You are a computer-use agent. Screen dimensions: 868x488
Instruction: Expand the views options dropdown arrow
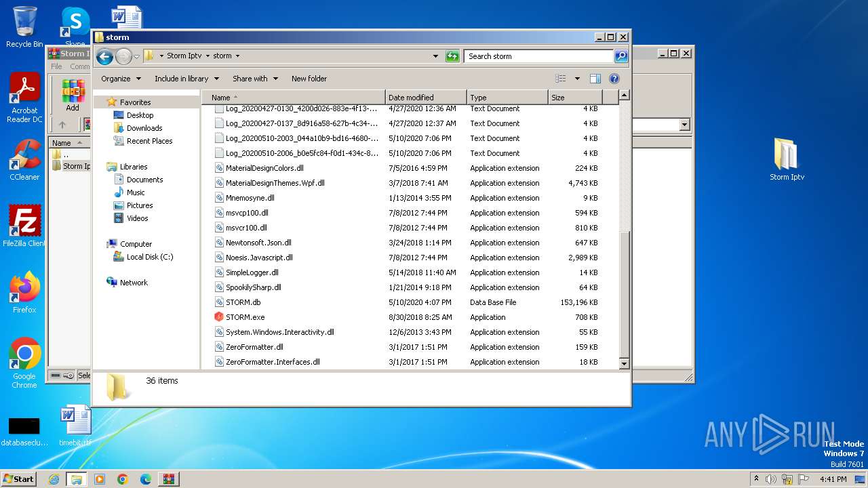[577, 79]
